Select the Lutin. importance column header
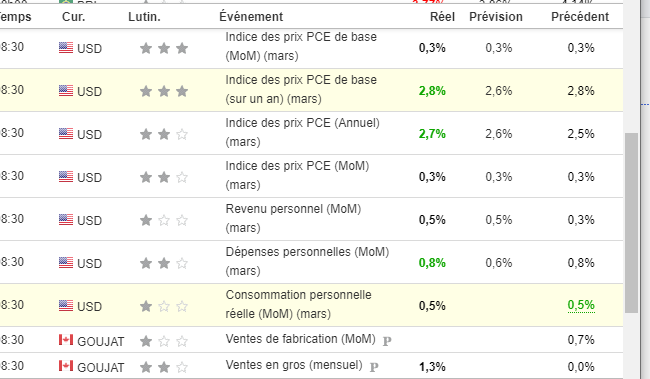The image size is (650, 379). click(x=144, y=17)
